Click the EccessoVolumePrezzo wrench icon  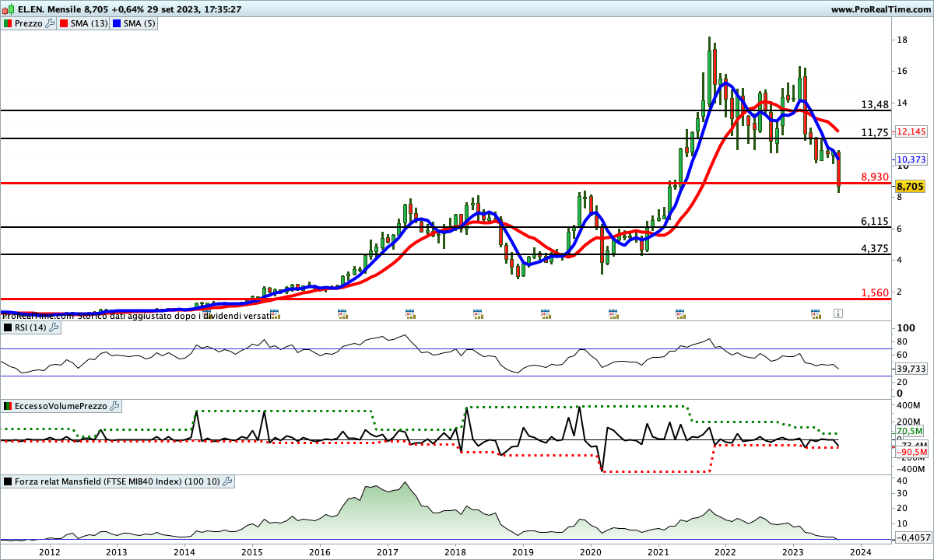point(114,406)
